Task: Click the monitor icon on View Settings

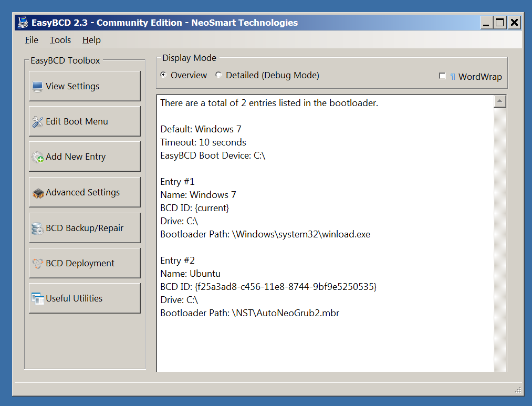Action: [x=37, y=87]
